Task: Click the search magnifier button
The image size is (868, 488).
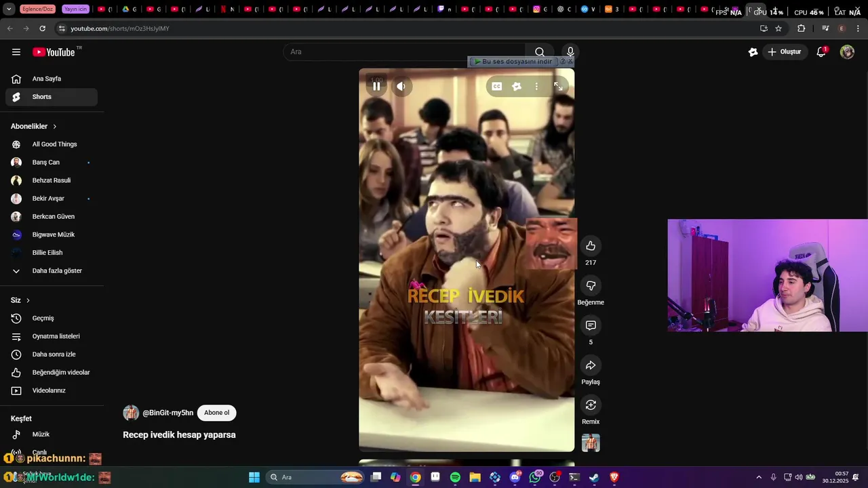Action: (540, 52)
